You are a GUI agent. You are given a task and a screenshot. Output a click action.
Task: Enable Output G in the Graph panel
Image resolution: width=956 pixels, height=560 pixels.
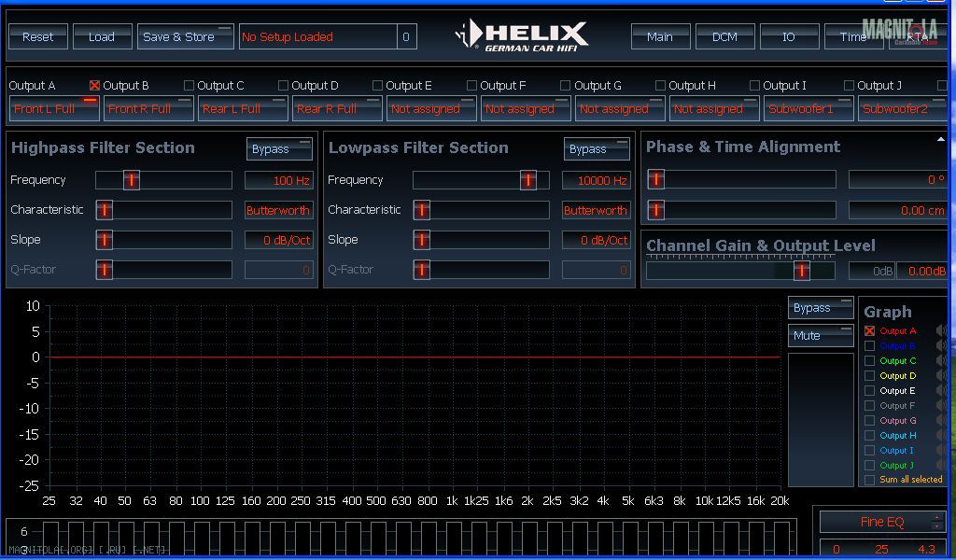[x=869, y=420]
